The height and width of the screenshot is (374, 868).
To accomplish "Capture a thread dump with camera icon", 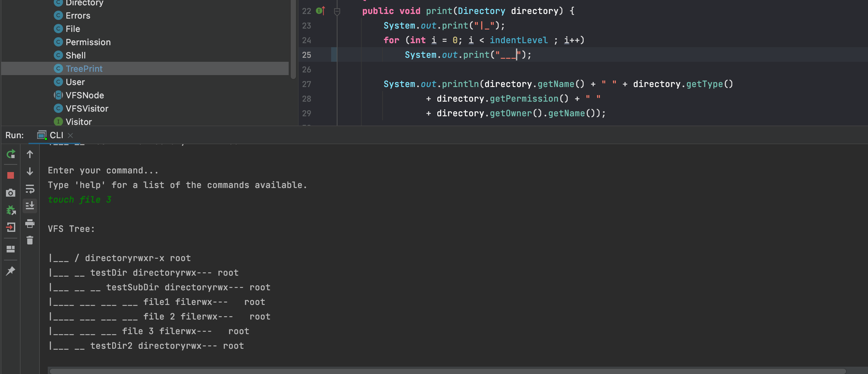I will point(10,193).
